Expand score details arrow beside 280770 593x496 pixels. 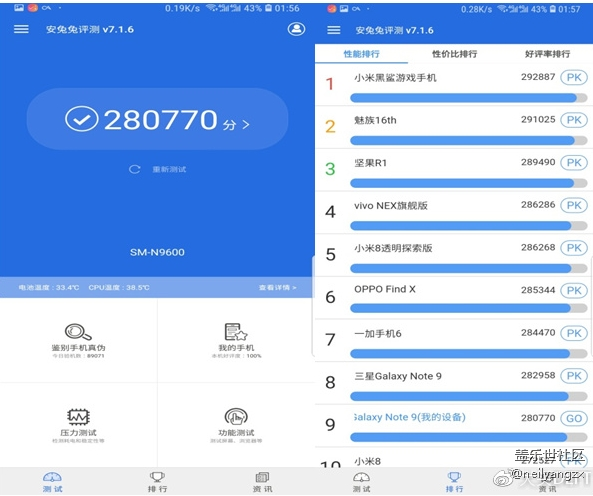[246, 124]
